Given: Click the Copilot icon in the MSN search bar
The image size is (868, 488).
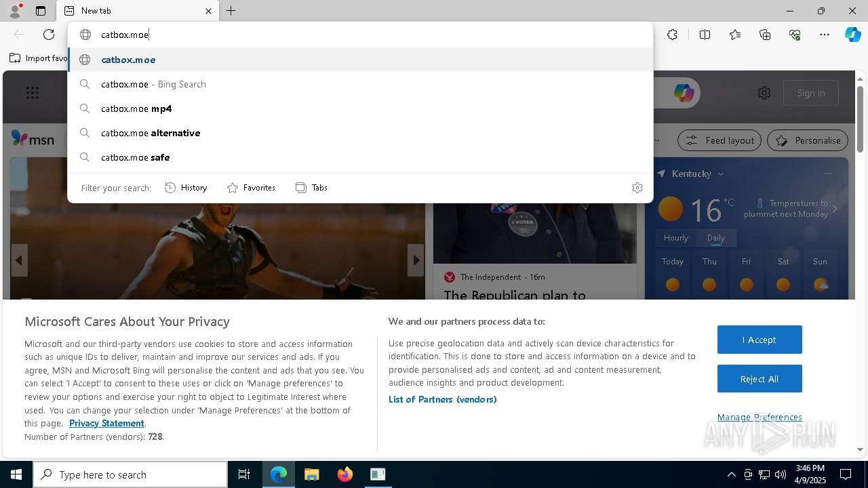Looking at the screenshot, I should click(684, 93).
